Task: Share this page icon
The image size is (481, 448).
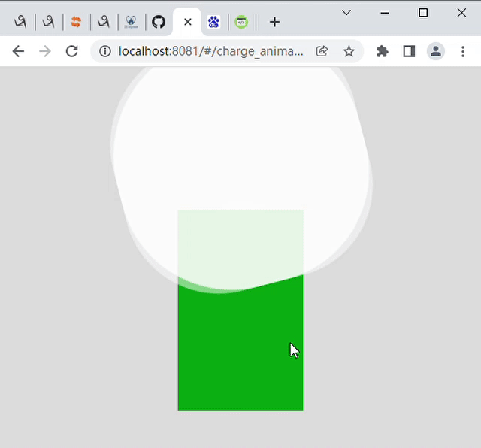Action: (x=322, y=51)
